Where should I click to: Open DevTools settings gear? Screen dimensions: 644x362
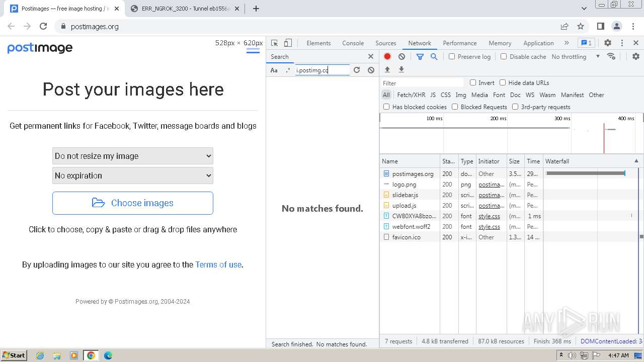click(x=608, y=43)
